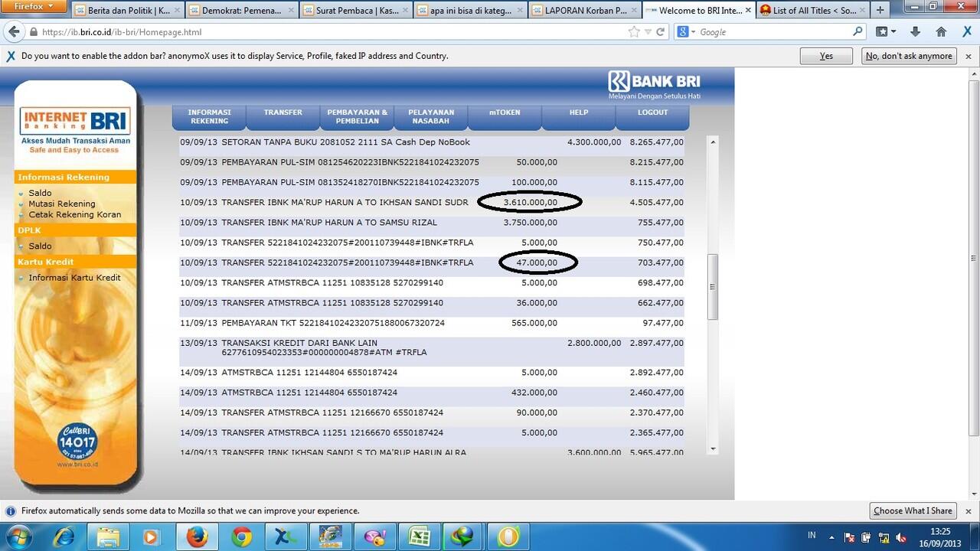Image resolution: width=980 pixels, height=551 pixels.
Task: Click Yes on the addon bar prompt
Action: (x=826, y=56)
